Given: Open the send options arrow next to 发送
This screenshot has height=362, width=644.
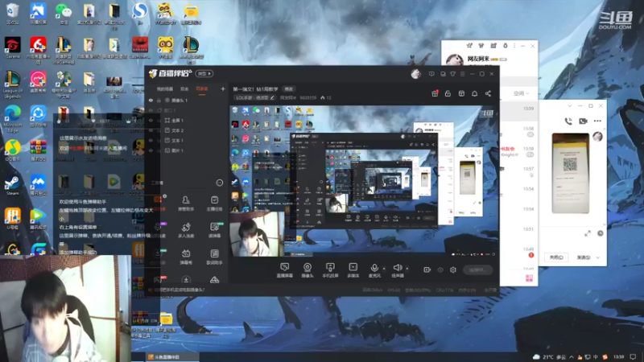Looking at the screenshot, I should coord(597,257).
